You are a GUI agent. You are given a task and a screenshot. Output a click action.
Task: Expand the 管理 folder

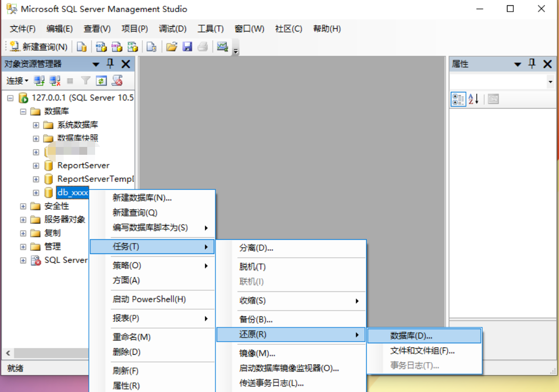pyautogui.click(x=23, y=247)
